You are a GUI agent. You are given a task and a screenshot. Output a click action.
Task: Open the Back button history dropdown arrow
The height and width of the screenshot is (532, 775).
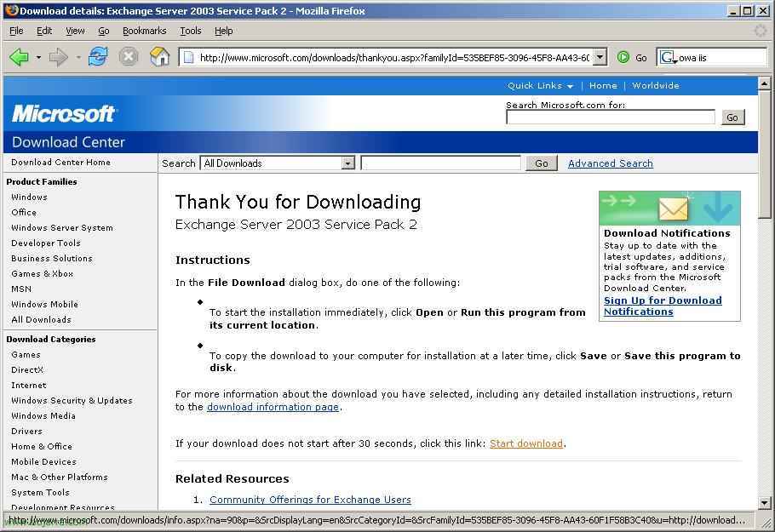point(38,58)
